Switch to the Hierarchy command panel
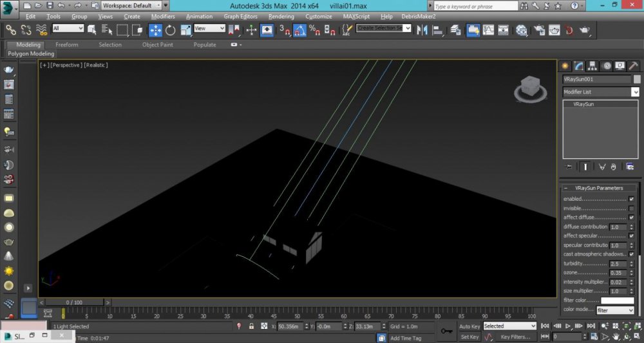 coord(592,66)
